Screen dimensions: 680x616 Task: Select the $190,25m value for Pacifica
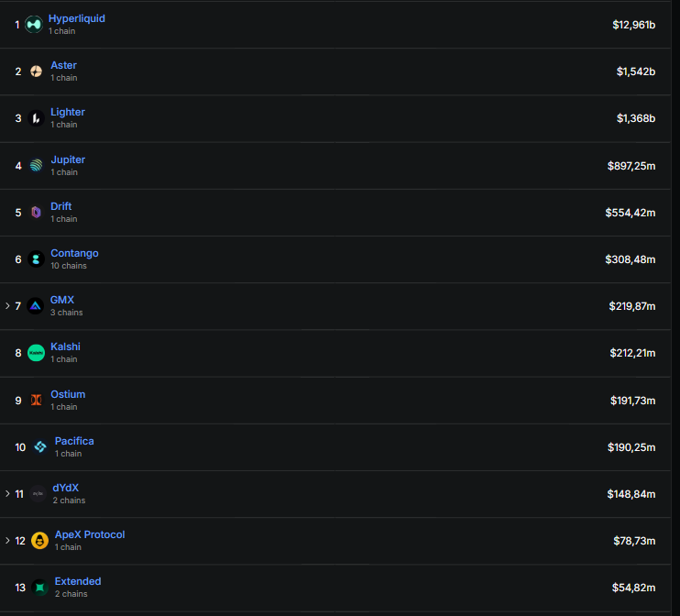coord(631,447)
